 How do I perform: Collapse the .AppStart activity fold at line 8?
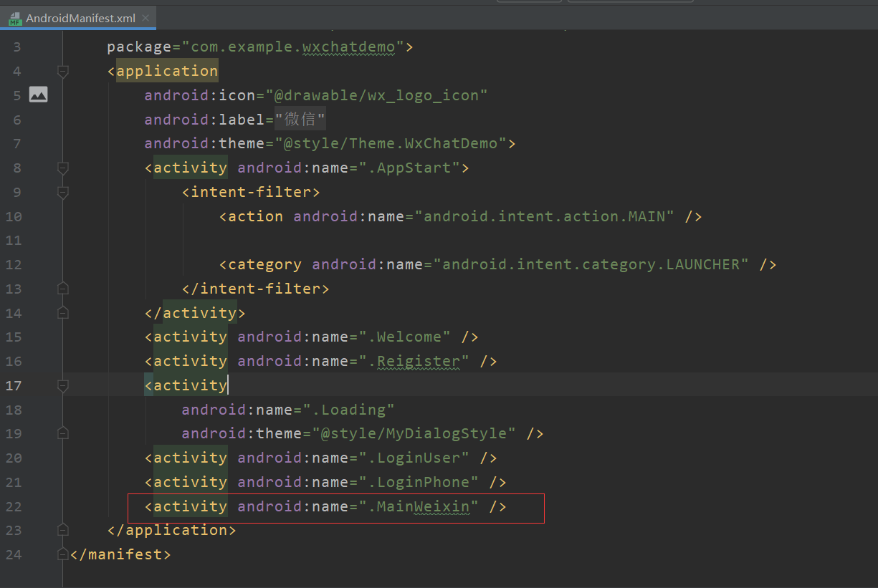coord(62,168)
